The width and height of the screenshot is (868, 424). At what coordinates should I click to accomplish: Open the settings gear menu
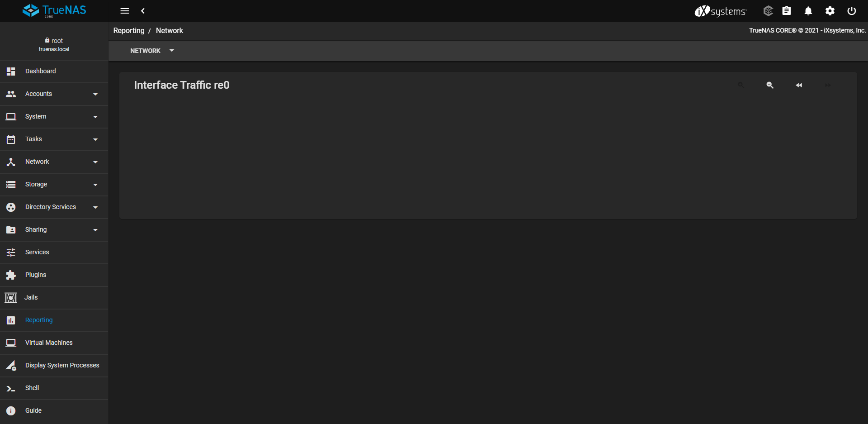point(830,11)
